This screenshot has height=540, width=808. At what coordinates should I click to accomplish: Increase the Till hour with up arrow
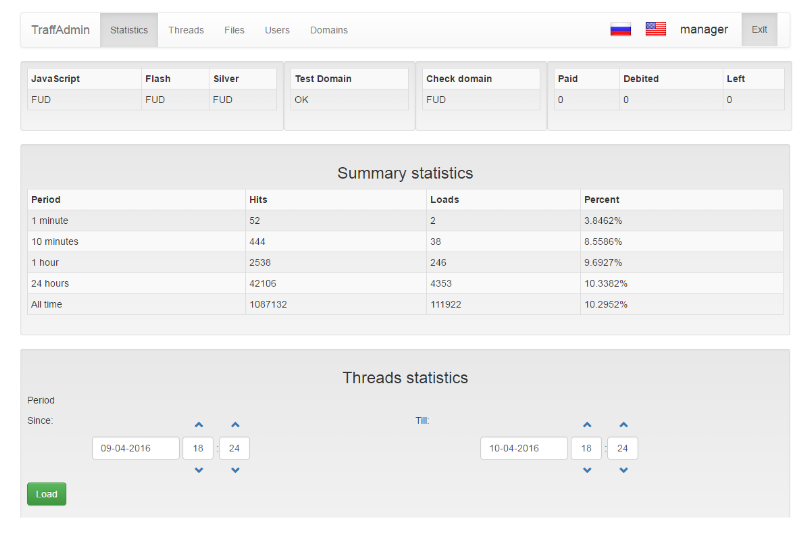(x=587, y=425)
